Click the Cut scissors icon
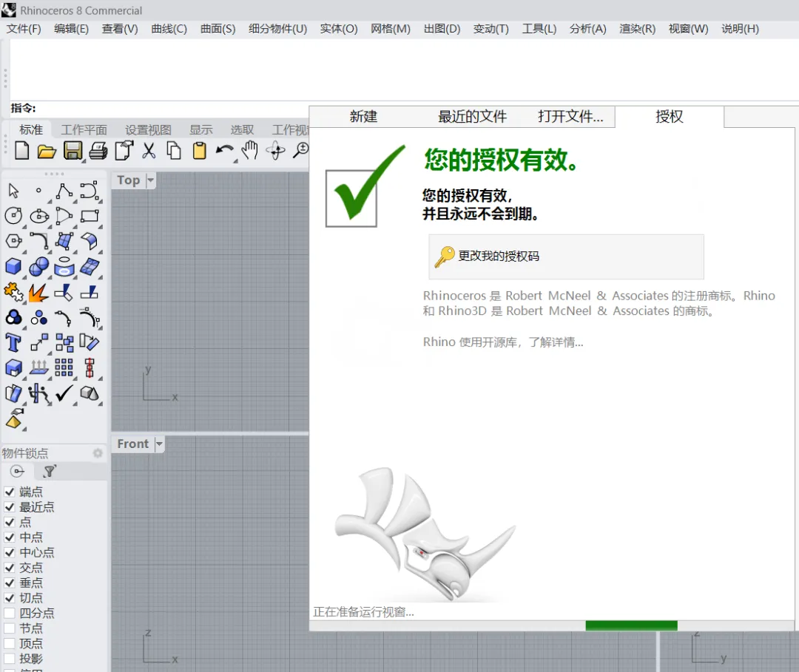The width and height of the screenshot is (799, 672). [148, 152]
